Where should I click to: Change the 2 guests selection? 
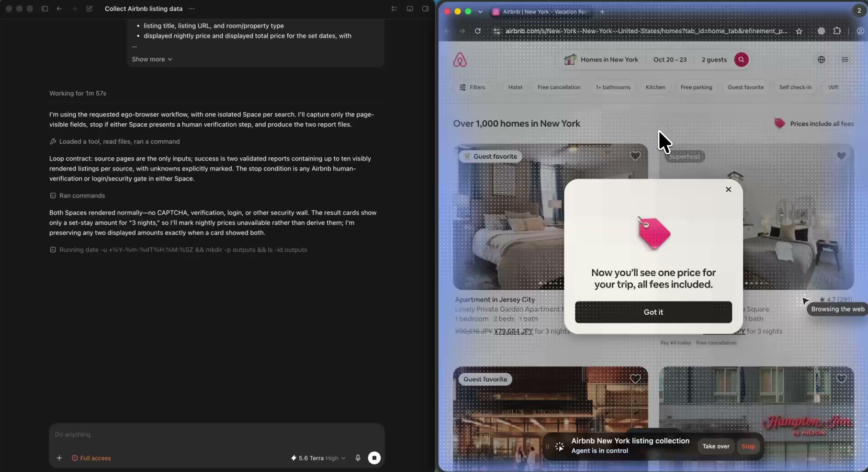(x=714, y=60)
